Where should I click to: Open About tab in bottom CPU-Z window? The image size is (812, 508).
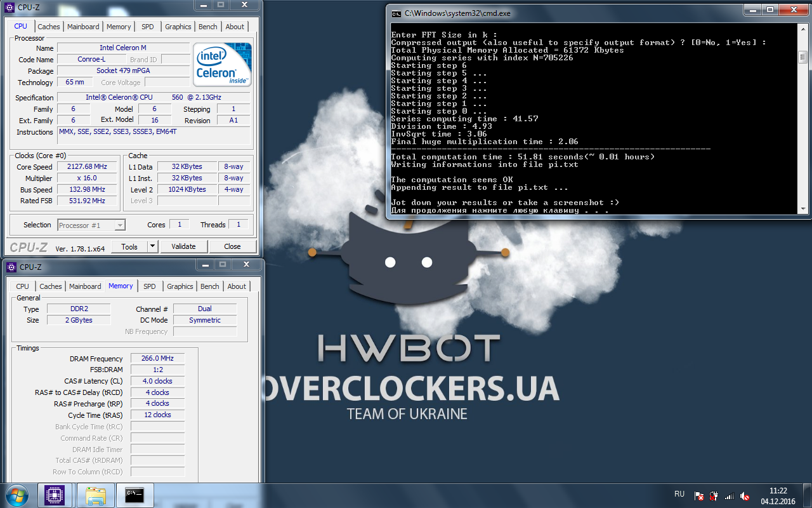[x=237, y=286]
